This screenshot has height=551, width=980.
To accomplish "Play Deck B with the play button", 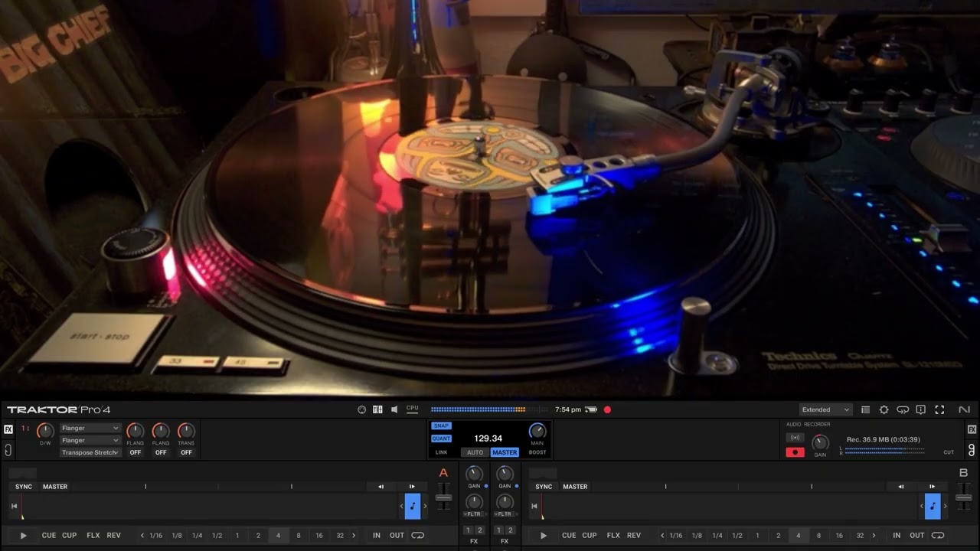I will 544,536.
